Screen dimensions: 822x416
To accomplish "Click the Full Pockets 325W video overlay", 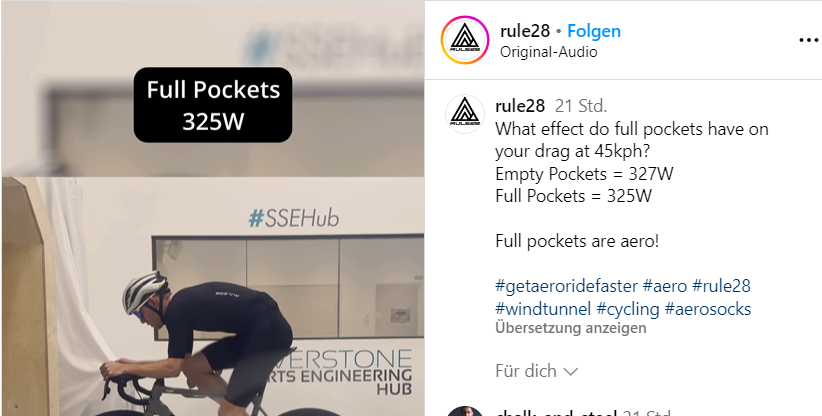I will (213, 105).
